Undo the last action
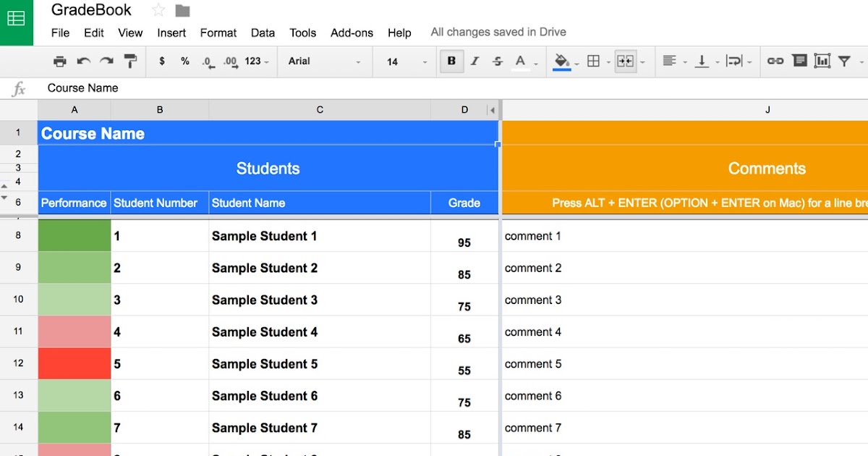 (x=84, y=62)
